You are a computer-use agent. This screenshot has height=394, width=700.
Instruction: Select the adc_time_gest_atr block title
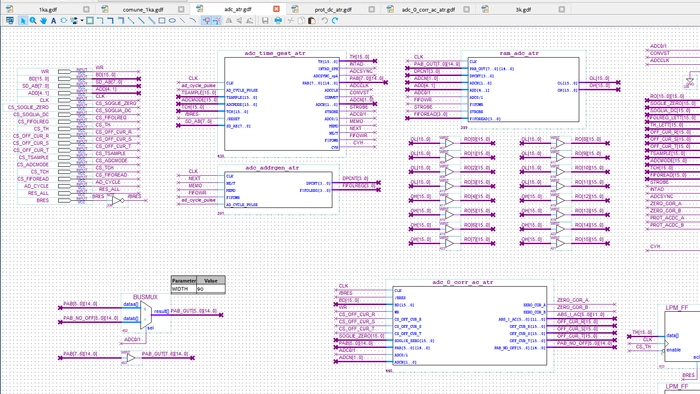point(275,53)
